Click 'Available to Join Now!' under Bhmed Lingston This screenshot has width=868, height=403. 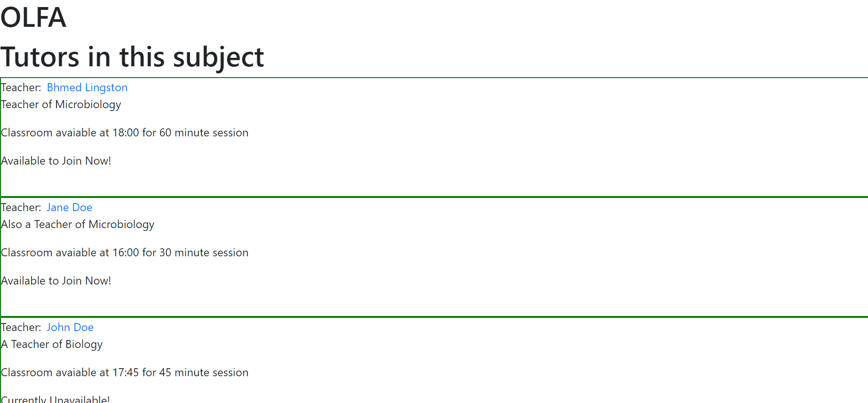click(56, 161)
